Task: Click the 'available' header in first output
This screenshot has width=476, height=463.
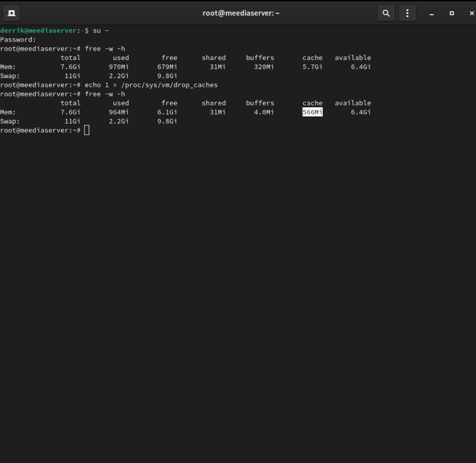Action: click(x=353, y=57)
